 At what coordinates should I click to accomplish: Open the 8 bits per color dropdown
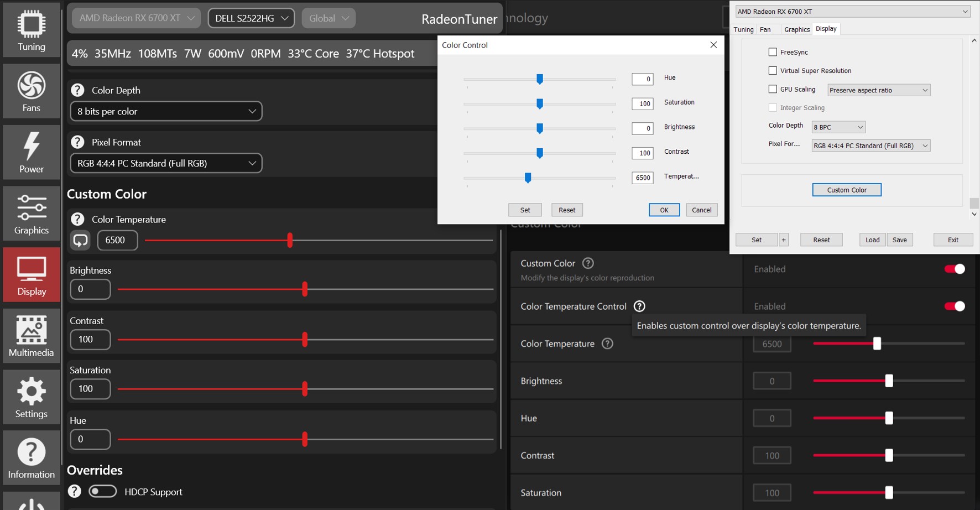pos(166,111)
